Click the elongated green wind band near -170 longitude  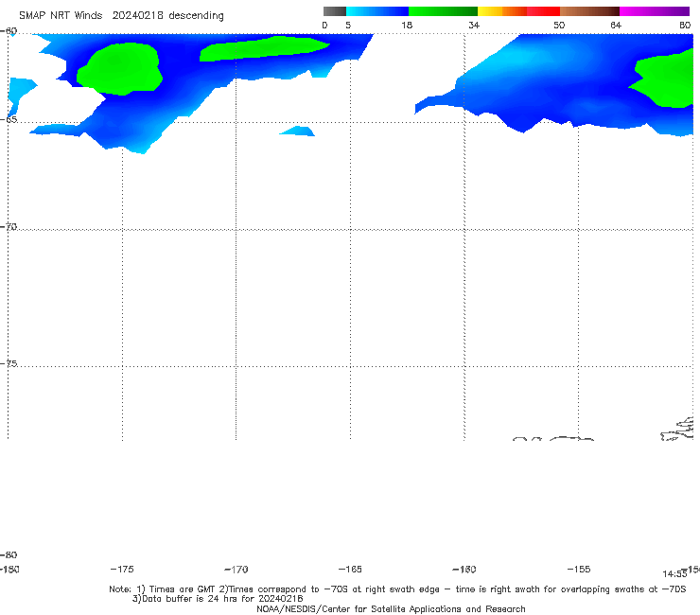tap(264, 48)
